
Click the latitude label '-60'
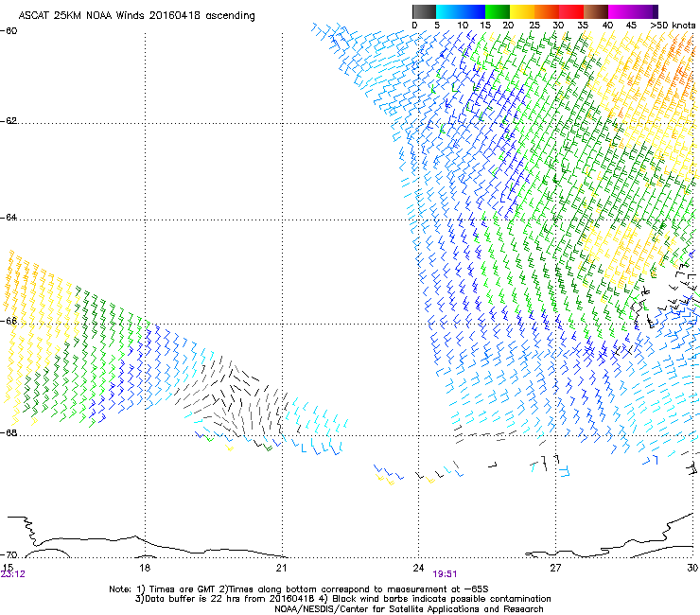click(9, 31)
